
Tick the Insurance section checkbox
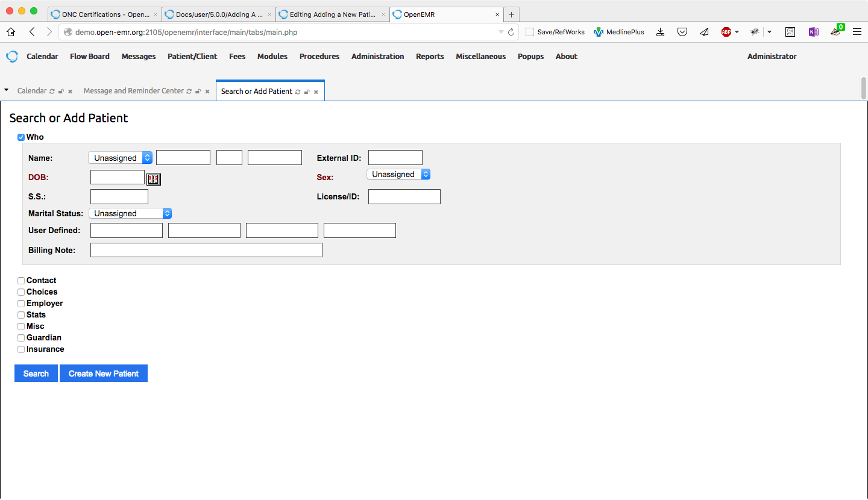pos(21,349)
